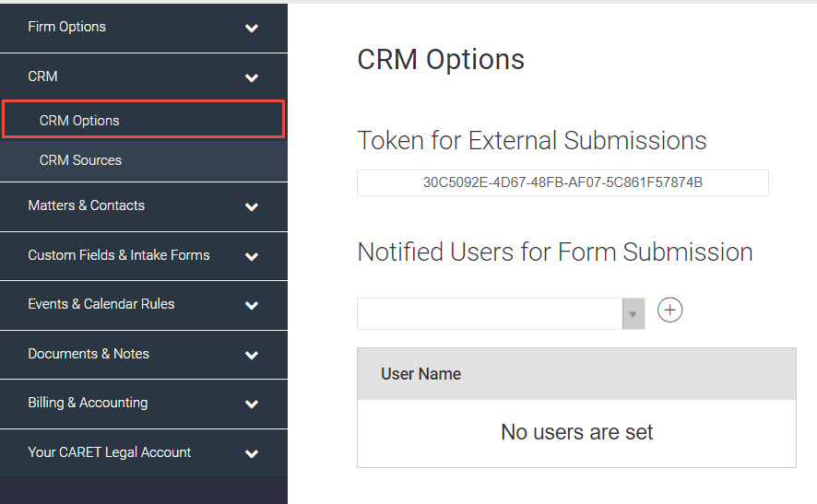Click the CRM Options page heading

pyautogui.click(x=441, y=59)
